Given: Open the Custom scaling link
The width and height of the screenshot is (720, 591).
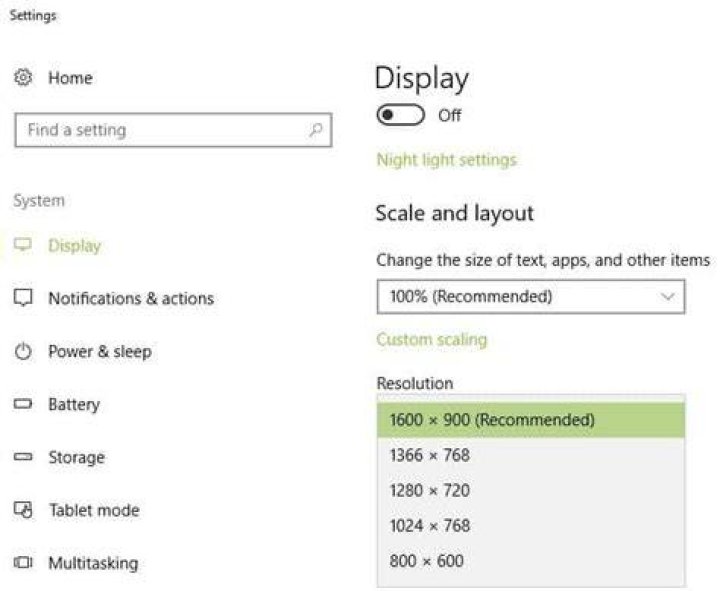Looking at the screenshot, I should 432,339.
